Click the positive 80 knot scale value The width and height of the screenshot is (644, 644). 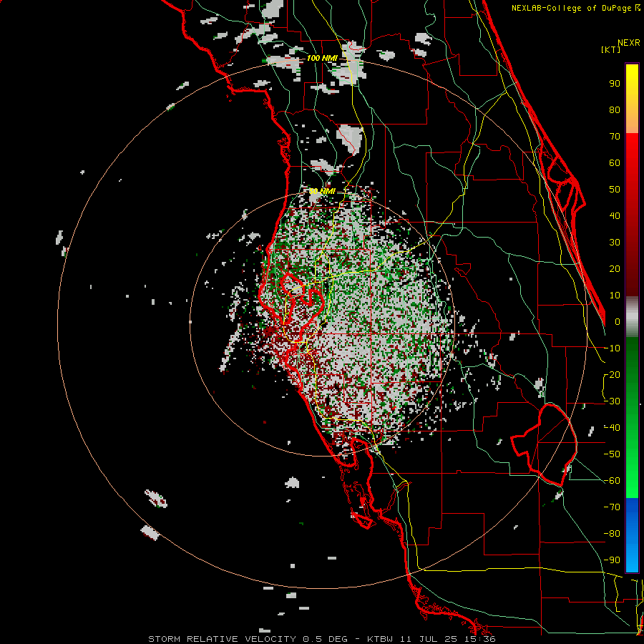[615, 110]
